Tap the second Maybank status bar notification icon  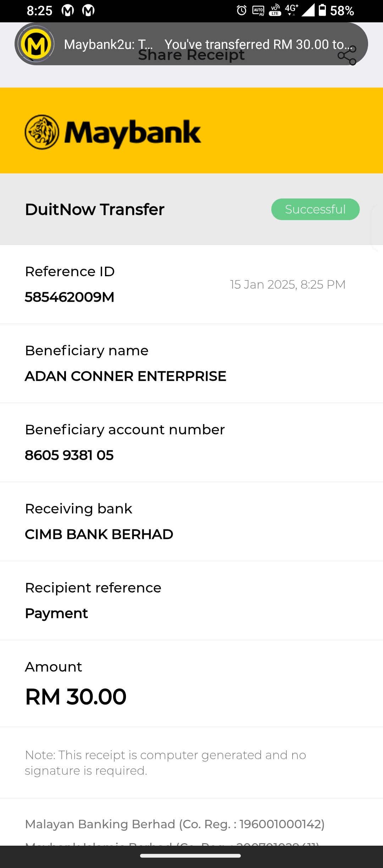pos(88,11)
